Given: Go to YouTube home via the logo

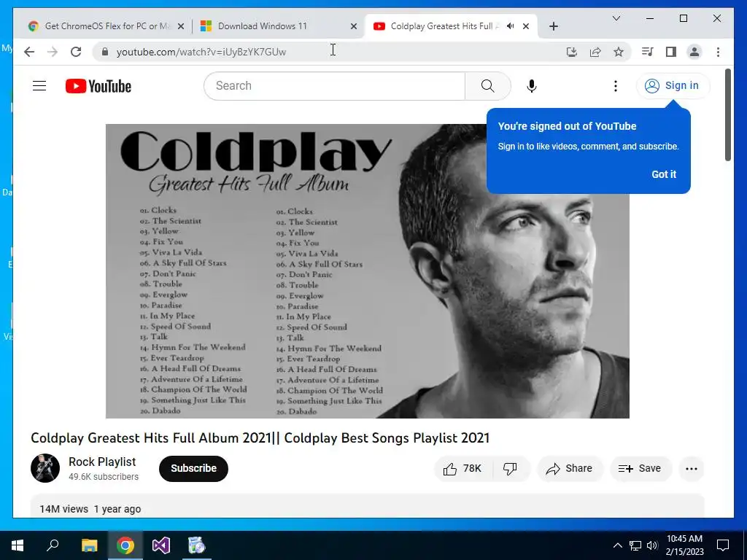Looking at the screenshot, I should point(98,86).
